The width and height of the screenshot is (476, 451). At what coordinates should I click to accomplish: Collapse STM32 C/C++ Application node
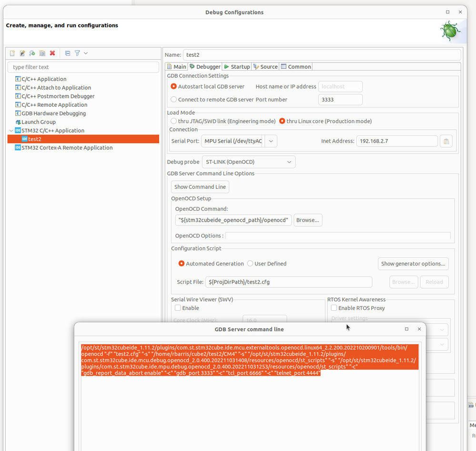click(11, 131)
